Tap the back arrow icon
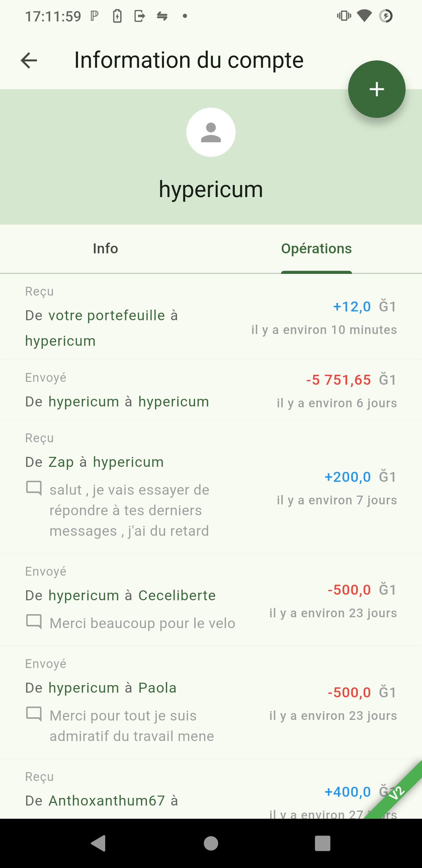This screenshot has width=422, height=868. click(29, 61)
